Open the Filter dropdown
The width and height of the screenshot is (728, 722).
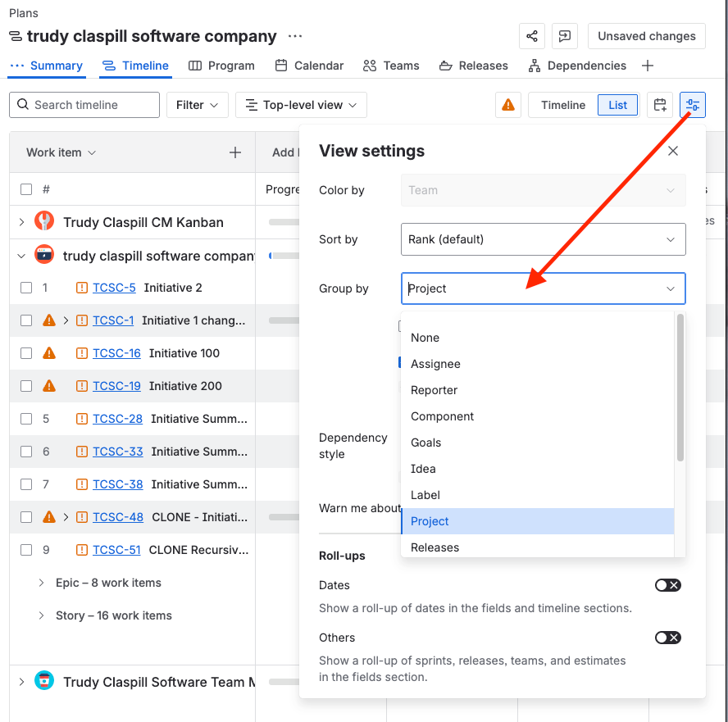click(x=198, y=105)
